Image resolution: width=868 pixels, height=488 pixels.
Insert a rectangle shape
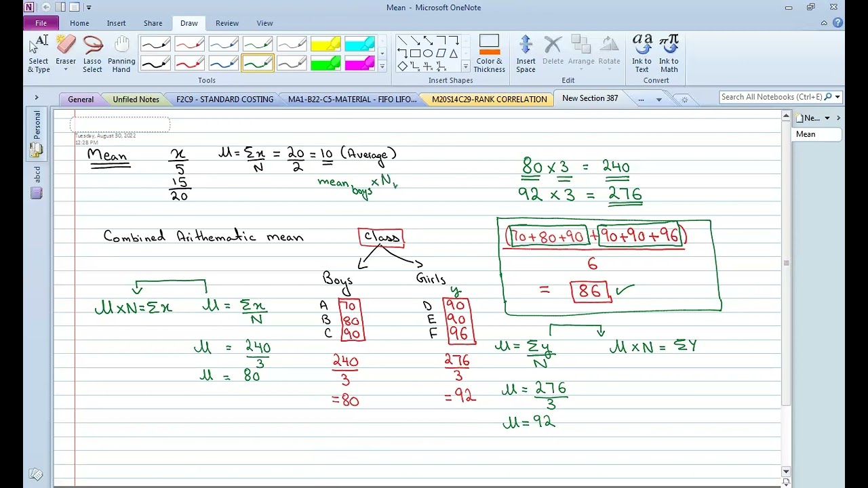click(415, 54)
